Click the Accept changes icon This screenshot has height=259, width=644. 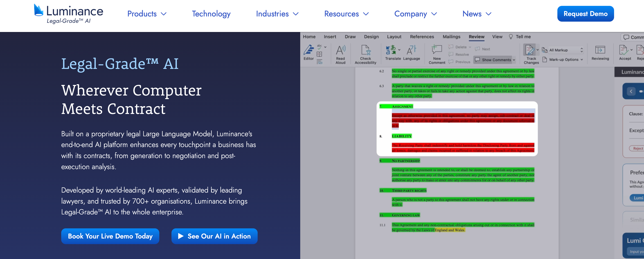[x=623, y=50]
